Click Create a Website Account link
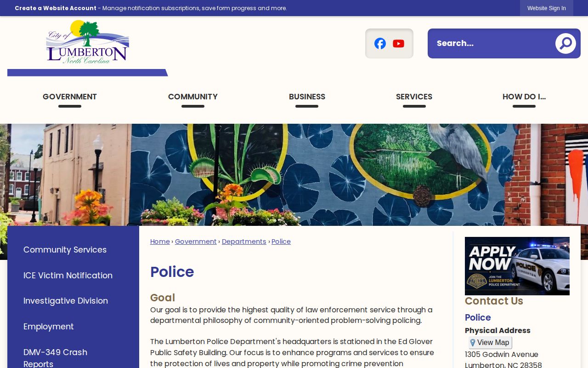 [56, 8]
